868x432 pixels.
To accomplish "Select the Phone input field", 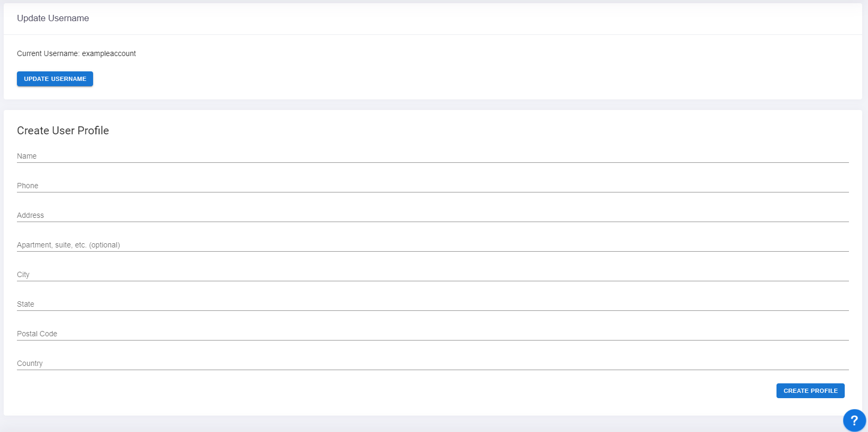I will click(x=433, y=186).
